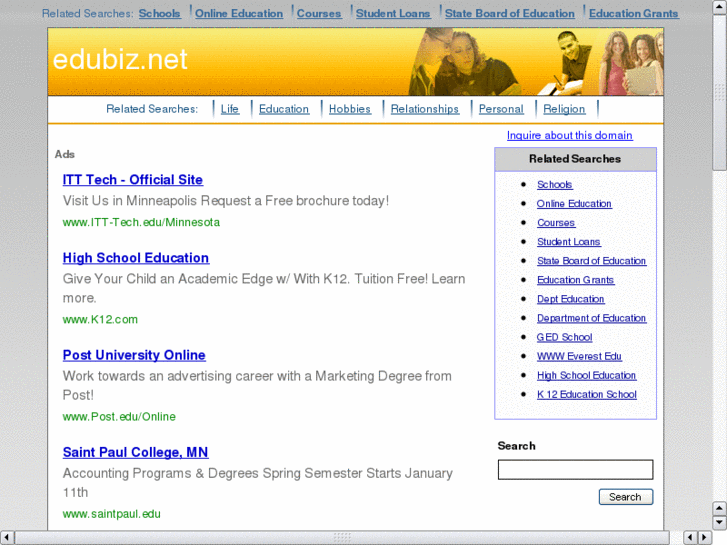
Task: Open Schools in the sidebar Related Searches
Action: [555, 185]
